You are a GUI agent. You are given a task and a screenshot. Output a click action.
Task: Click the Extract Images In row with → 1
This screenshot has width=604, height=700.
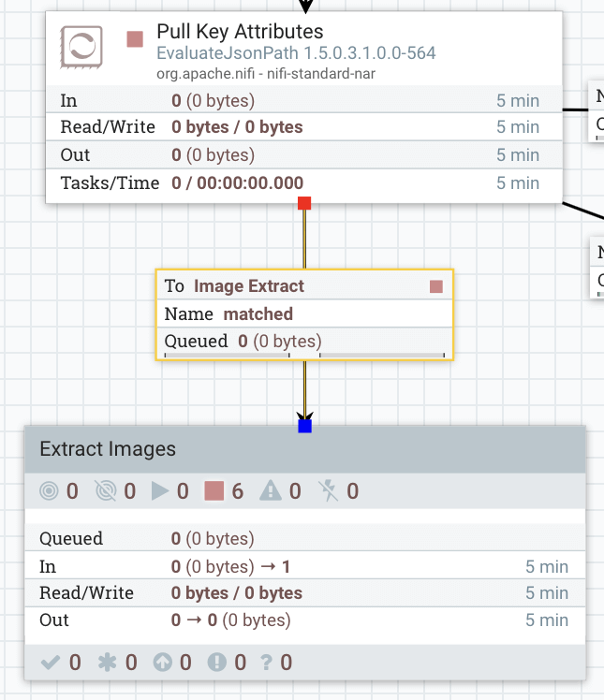tap(305, 566)
